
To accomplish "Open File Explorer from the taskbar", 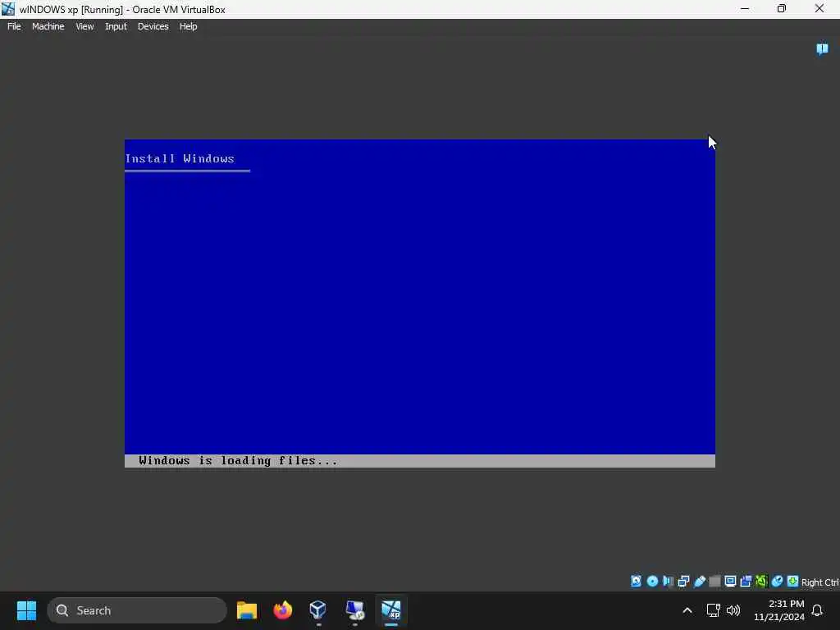I will (x=246, y=610).
